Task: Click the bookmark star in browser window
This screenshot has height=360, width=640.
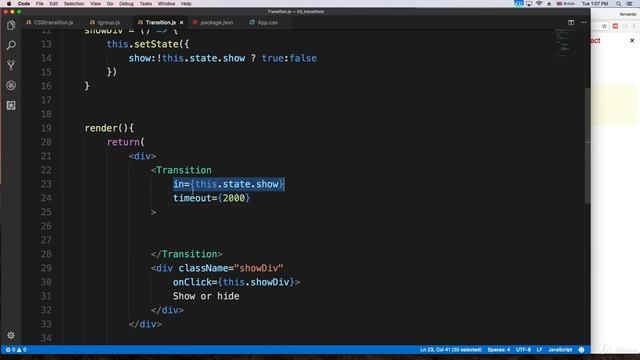Action: 604,26
